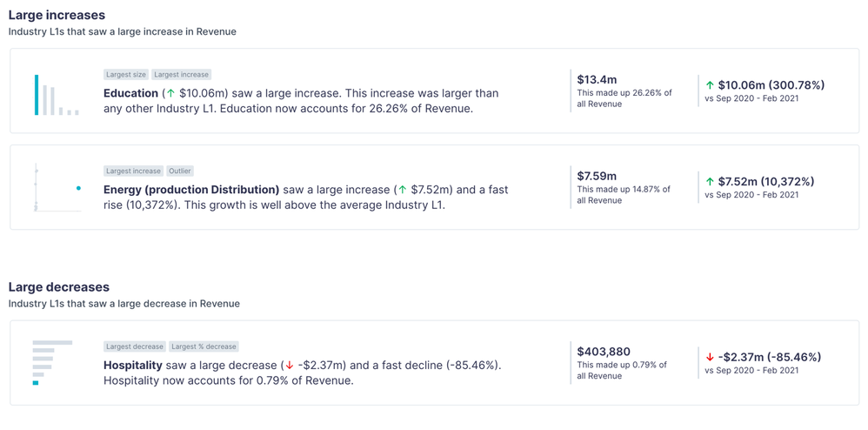This screenshot has width=868, height=430.
Task: Open the Hospitality industry name
Action: [x=133, y=366]
